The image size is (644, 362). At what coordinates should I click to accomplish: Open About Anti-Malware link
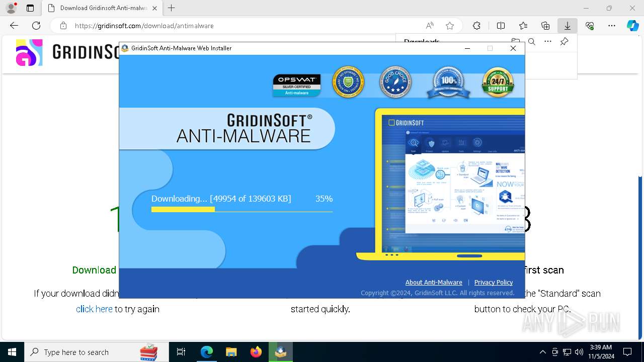[x=434, y=282]
